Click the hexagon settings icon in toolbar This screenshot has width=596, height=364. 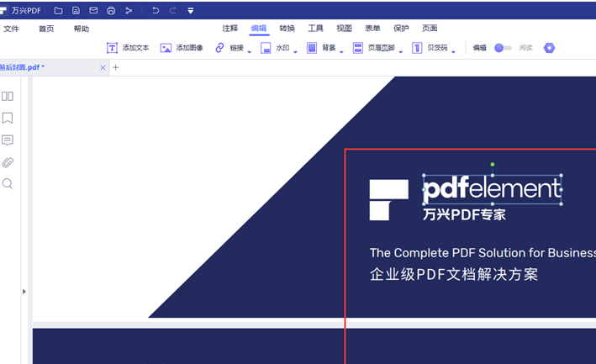tap(549, 48)
